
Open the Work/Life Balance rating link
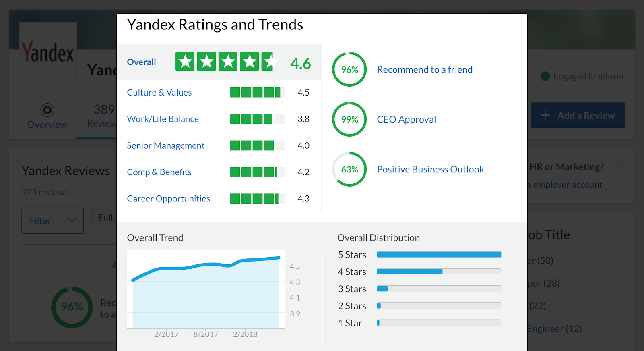163,119
